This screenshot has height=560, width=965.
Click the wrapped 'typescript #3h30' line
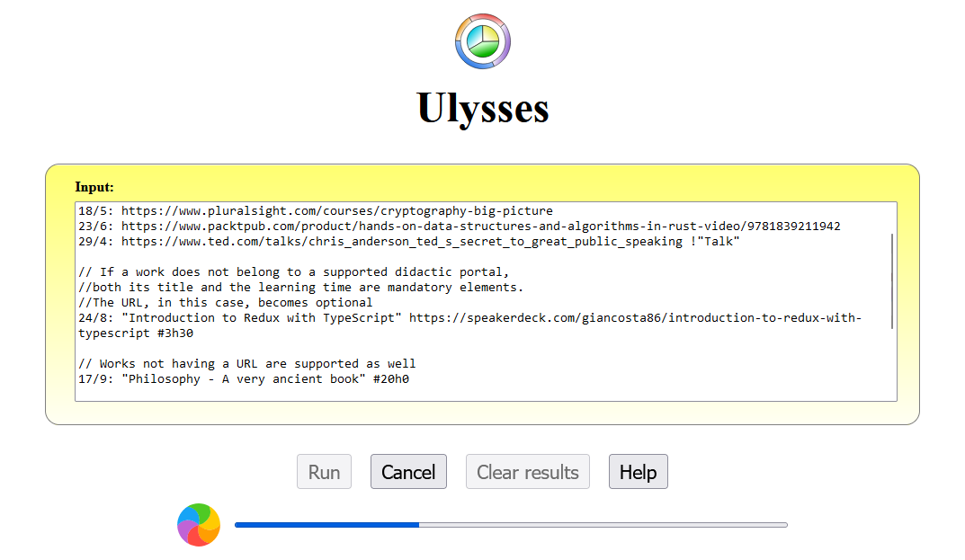(136, 333)
